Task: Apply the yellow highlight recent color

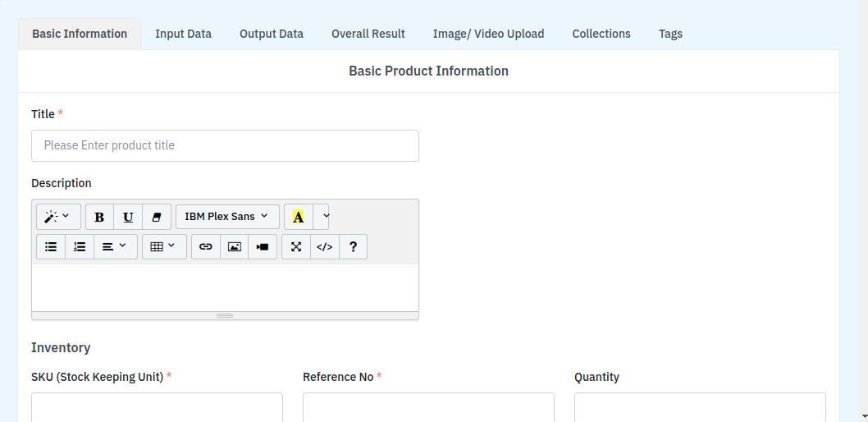Action: tap(299, 217)
